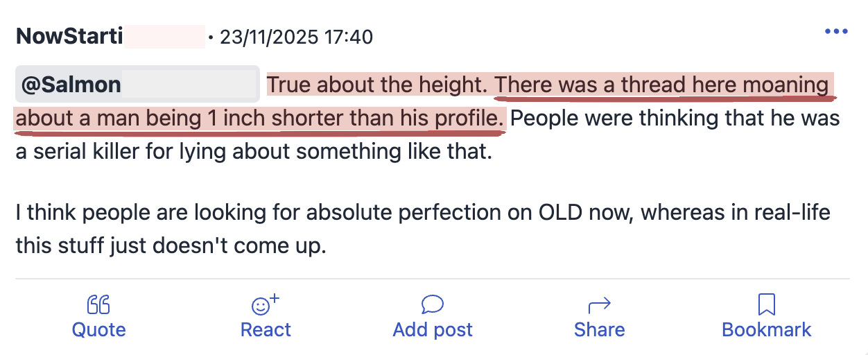Image resolution: width=868 pixels, height=355 pixels.
Task: Click the sentence mentioning "serial killer"
Action: tap(253, 152)
